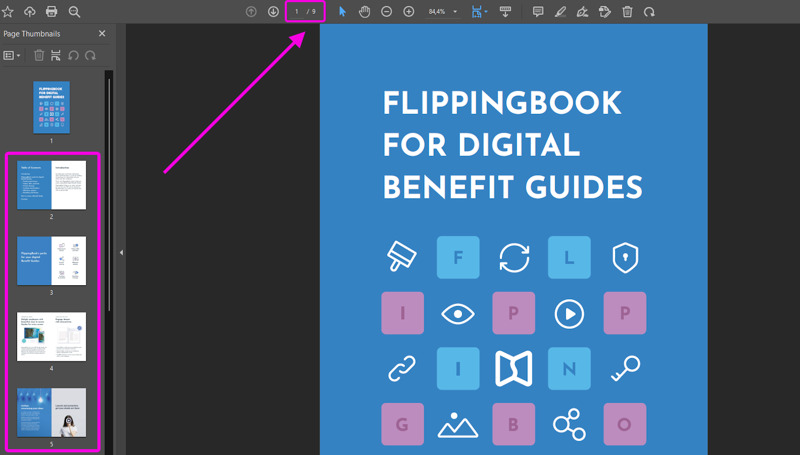Viewport: 800px width, 455px height.
Task: Delete pages using thumbnails panel trash
Action: 39,55
